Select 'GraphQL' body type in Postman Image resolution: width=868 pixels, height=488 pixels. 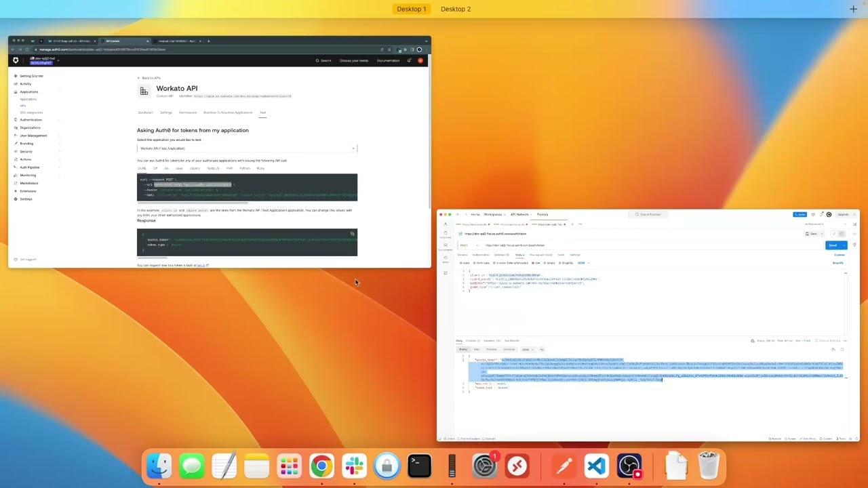pyautogui.click(x=566, y=263)
